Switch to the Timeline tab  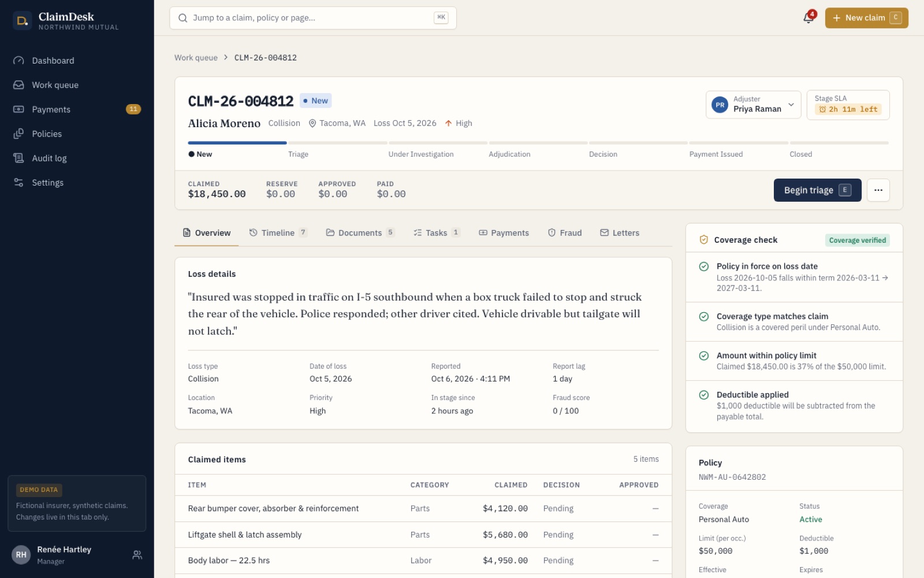pos(278,233)
